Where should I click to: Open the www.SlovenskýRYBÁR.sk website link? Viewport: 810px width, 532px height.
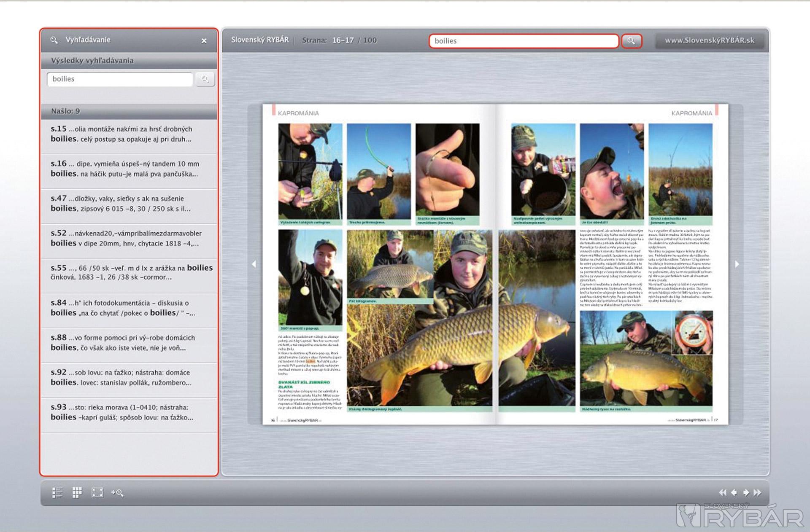point(709,40)
